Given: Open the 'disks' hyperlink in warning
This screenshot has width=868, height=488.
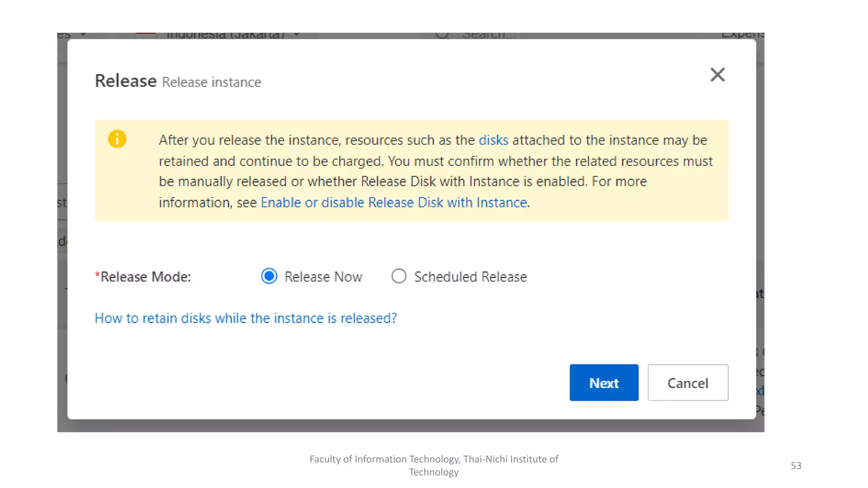Looking at the screenshot, I should [x=493, y=140].
